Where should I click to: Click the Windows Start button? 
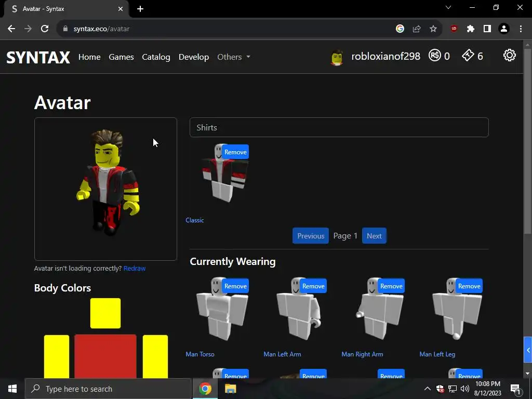tap(12, 389)
